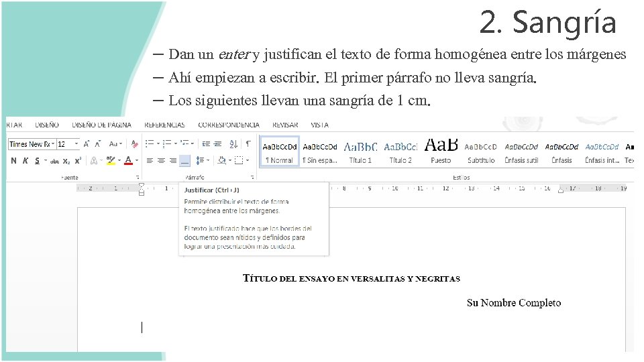Click the Decrease Indent icon

click(206, 143)
